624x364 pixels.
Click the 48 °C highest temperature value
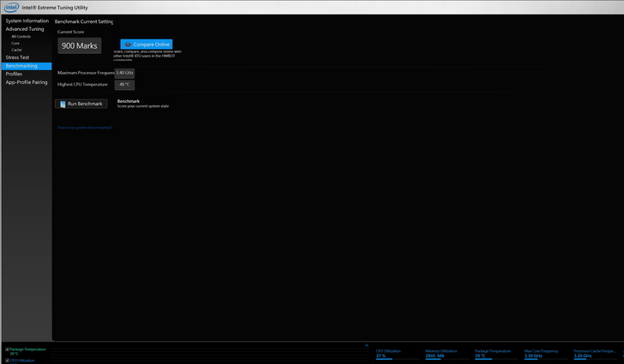tap(124, 84)
